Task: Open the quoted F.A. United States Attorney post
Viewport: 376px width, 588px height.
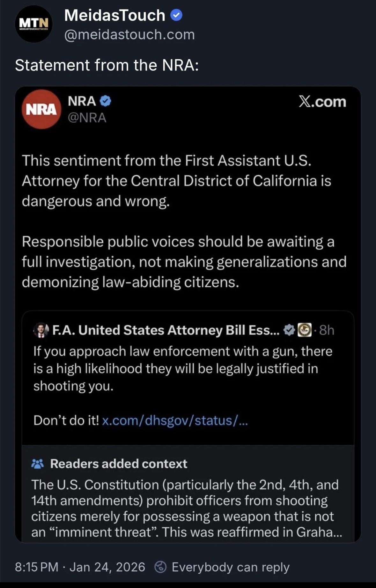Action: pyautogui.click(x=183, y=369)
